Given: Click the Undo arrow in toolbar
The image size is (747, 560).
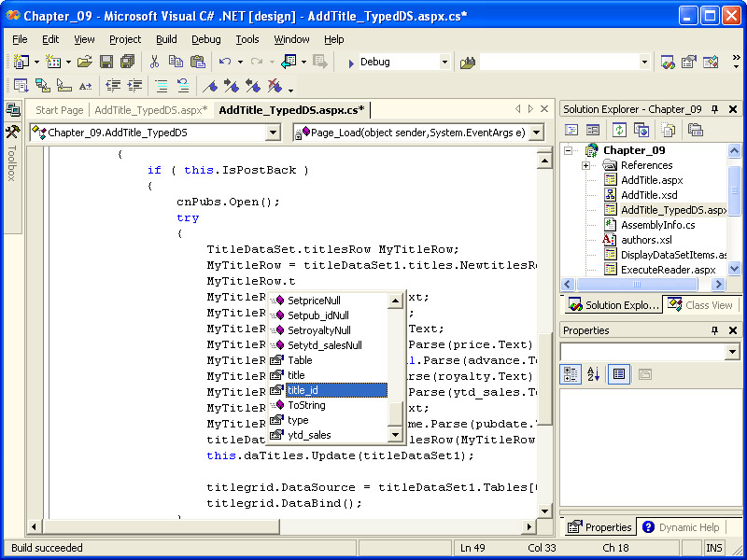Looking at the screenshot, I should [224, 62].
